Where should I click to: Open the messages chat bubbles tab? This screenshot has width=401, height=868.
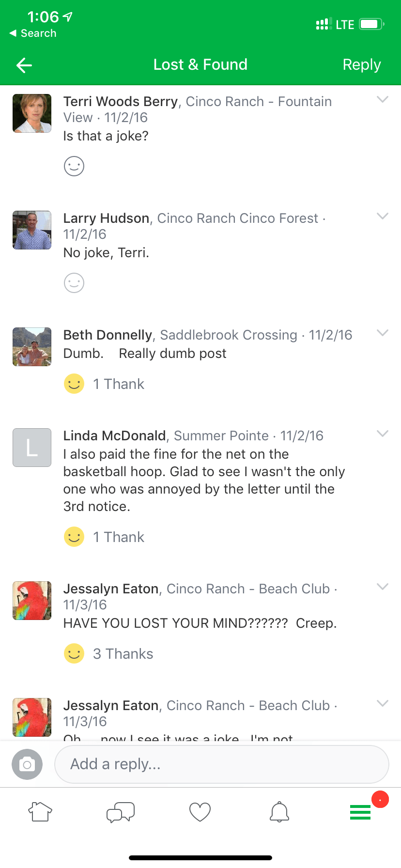pos(121,812)
